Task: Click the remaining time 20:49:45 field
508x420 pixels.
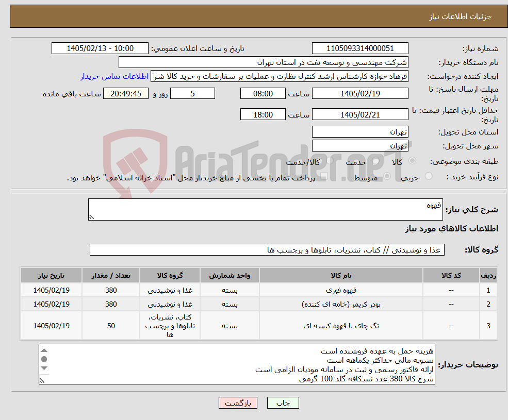Action: click(126, 94)
